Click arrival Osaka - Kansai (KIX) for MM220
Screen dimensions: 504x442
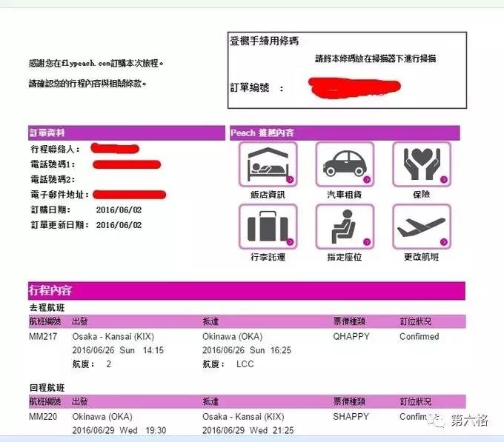(243, 417)
